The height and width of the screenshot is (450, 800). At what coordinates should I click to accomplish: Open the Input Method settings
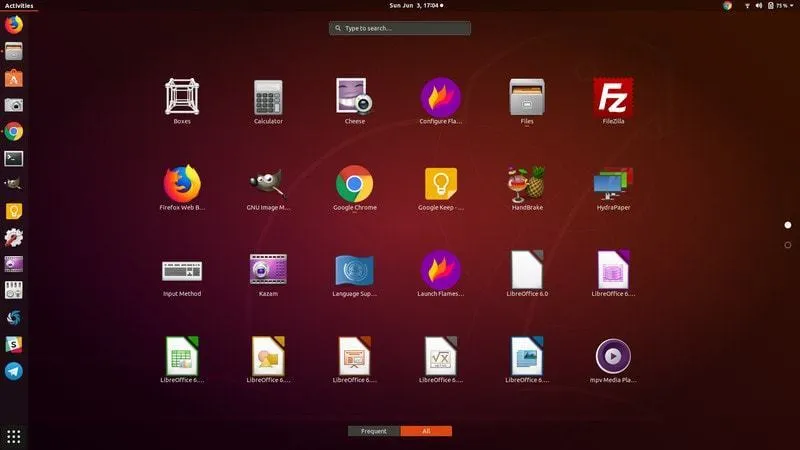181,270
